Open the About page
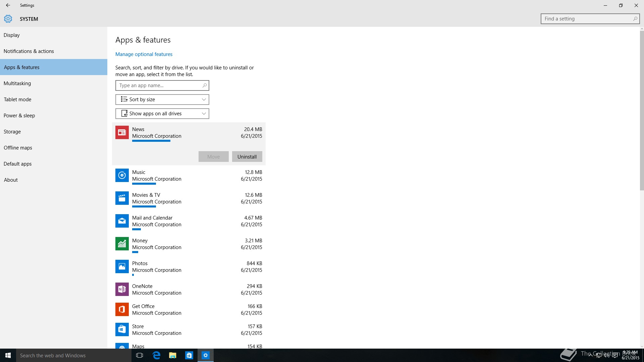Image resolution: width=644 pixels, height=362 pixels. pyautogui.click(x=54, y=180)
